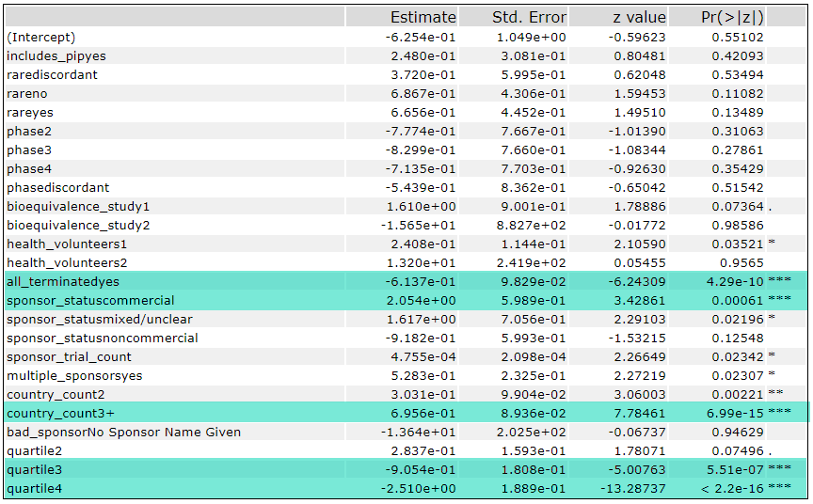Viewport: 813px width, 504px height.
Task: Select the highlighted all_terminatedyes row
Action: pos(406,281)
